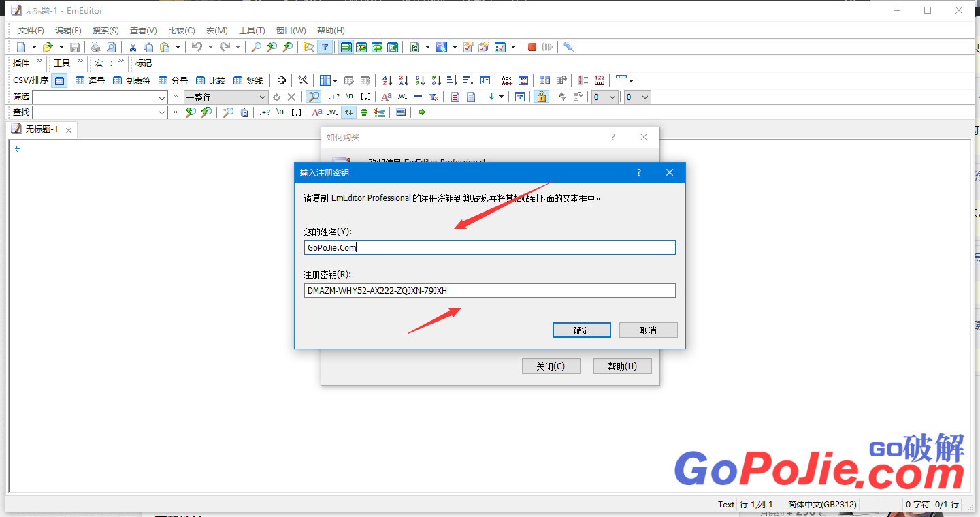Expand dropdown arrow next to Paste icon
980x517 pixels.
[x=178, y=47]
